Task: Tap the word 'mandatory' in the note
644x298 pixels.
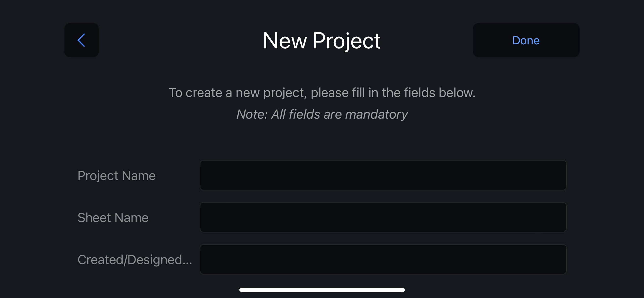Action: 376,114
